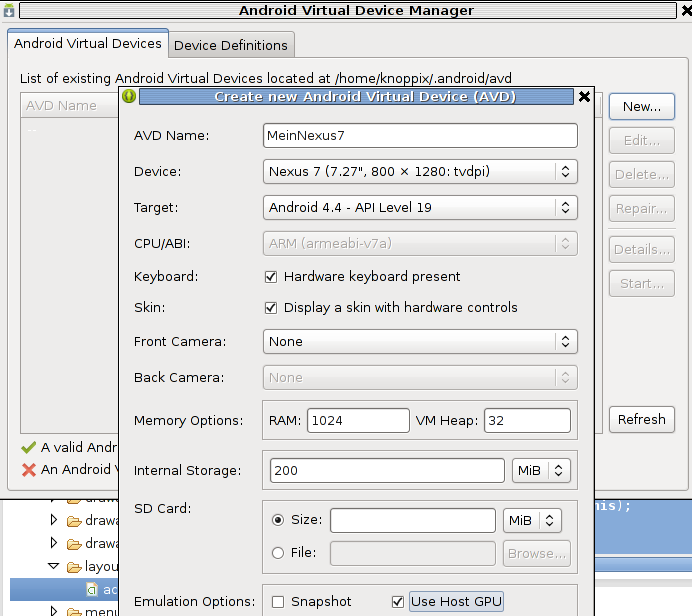Click the New... button in AVD Manager
692x616 pixels.
click(x=642, y=106)
